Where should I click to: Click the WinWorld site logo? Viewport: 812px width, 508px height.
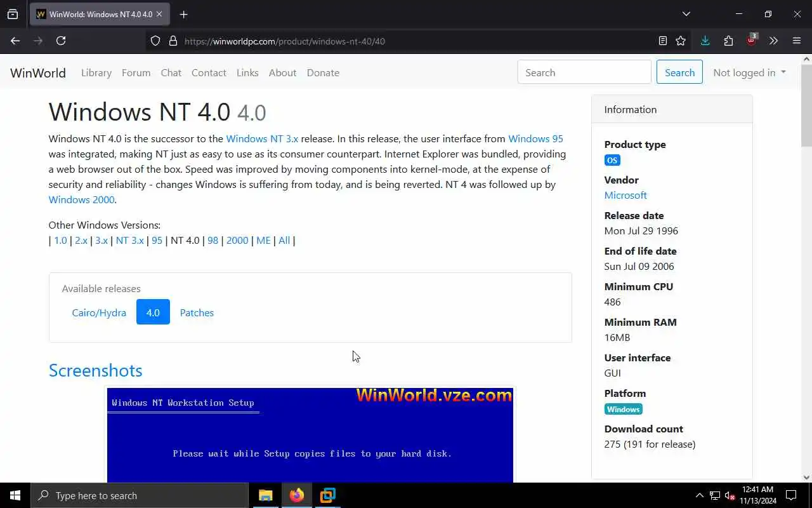point(38,72)
